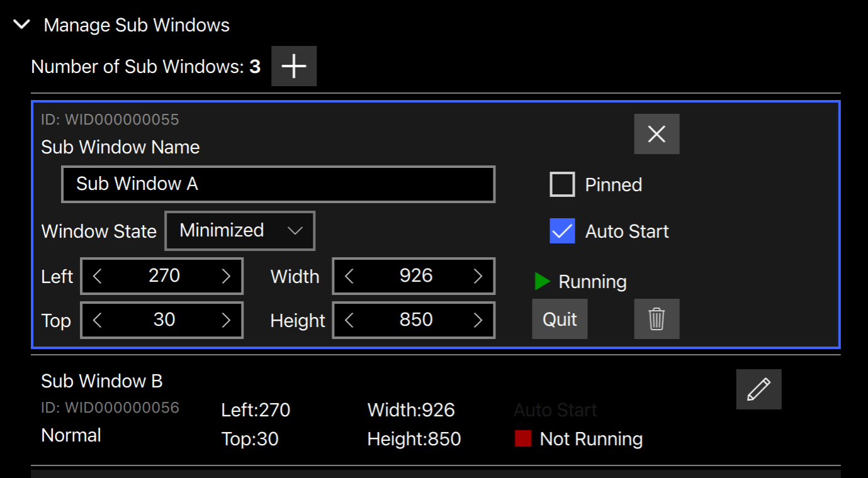Viewport: 868px width, 478px height.
Task: Collapse the Manage Sub Windows section
Action: point(22,25)
